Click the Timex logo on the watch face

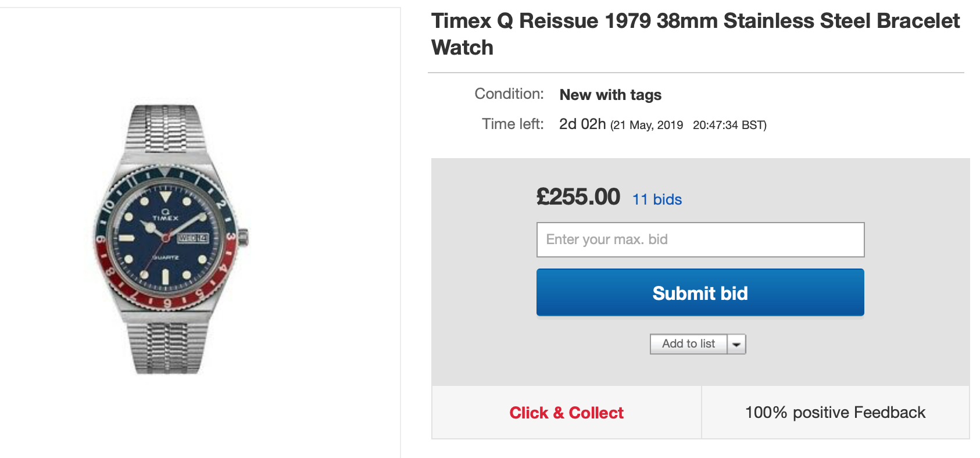(166, 216)
